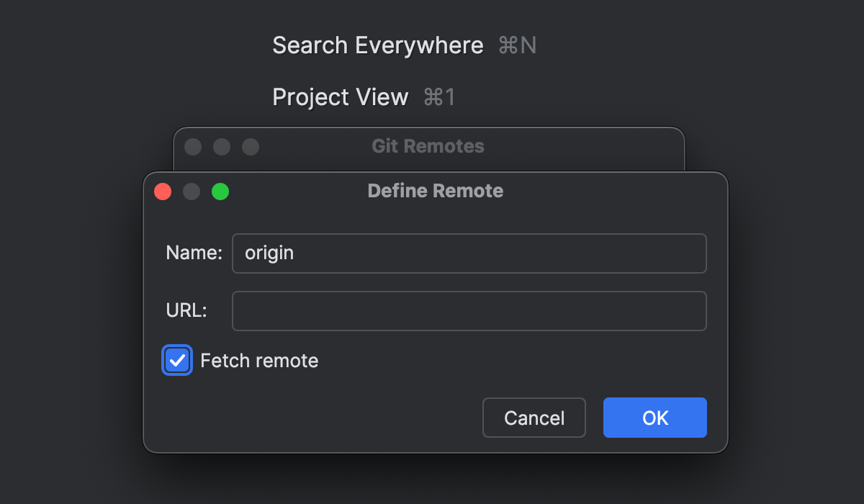
Task: Close the Define Remote dialog with red button
Action: tap(163, 192)
